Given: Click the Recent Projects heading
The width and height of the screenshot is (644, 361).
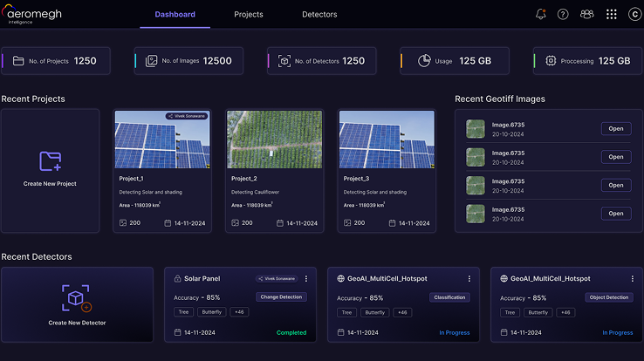Looking at the screenshot, I should click(x=33, y=99).
